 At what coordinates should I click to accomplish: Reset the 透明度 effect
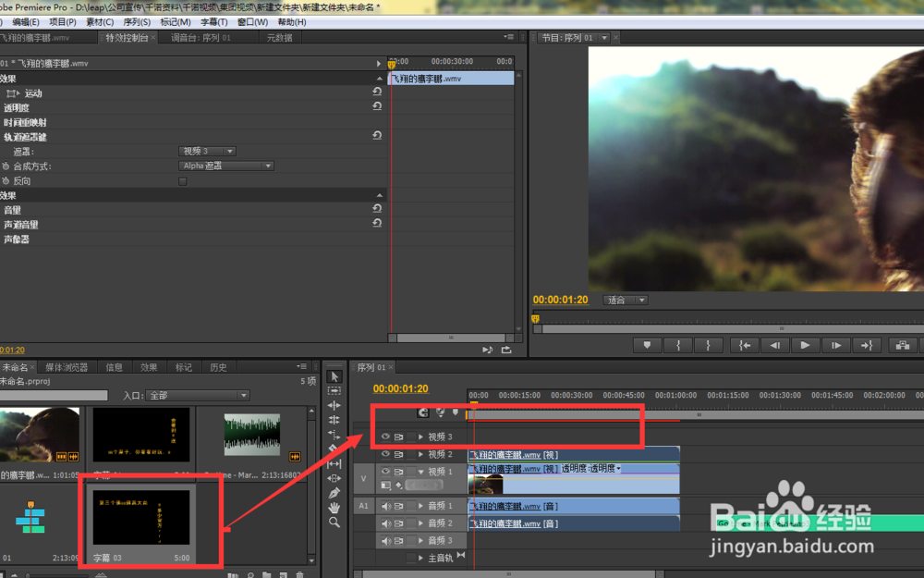pos(377,106)
